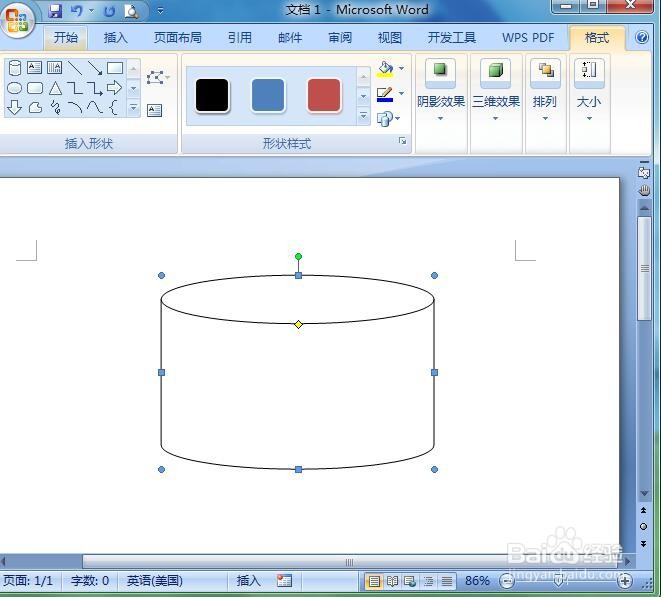Redo the last action
661x597 pixels.
(109, 11)
